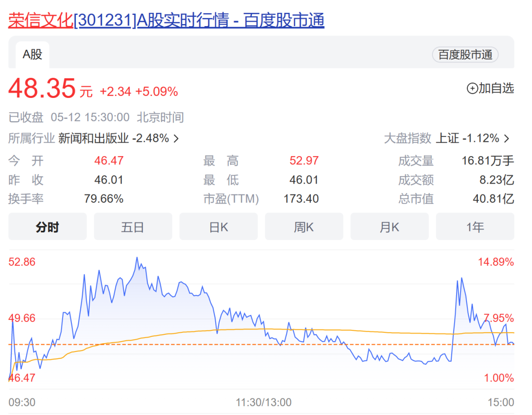Enable the 周K weekly candlestick view
532x415 pixels.
point(304,226)
